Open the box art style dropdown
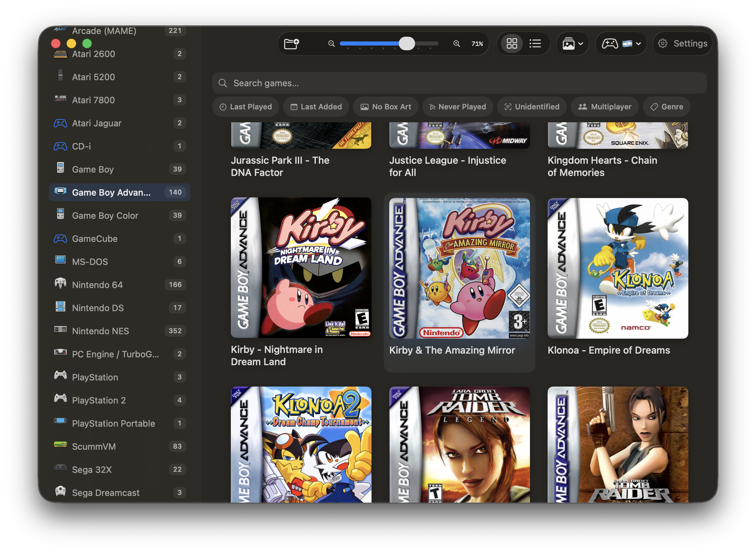The image size is (756, 553). click(573, 43)
